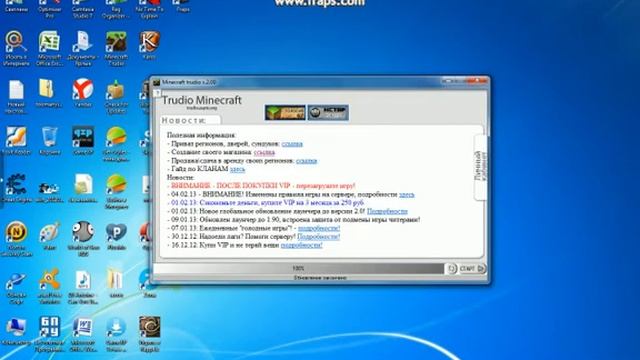Viewport: 640px width, 360px height.
Task: Click the 09.01.13 launcher 1.90 news line
Action: point(293,220)
